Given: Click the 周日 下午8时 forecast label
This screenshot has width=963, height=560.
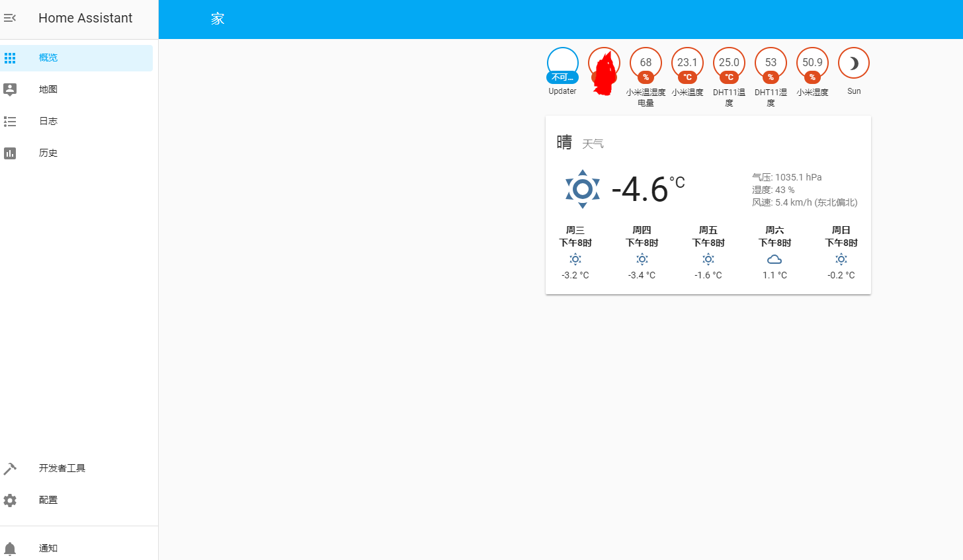Looking at the screenshot, I should (841, 237).
